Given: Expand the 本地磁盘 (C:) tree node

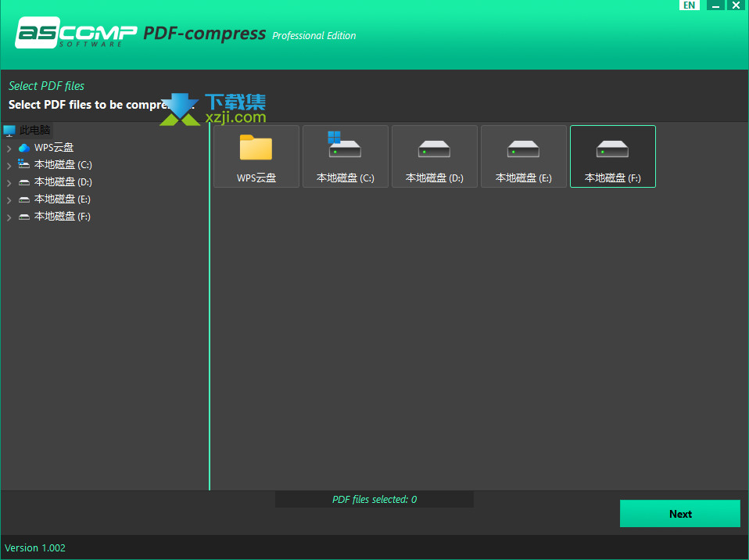Looking at the screenshot, I should point(9,166).
